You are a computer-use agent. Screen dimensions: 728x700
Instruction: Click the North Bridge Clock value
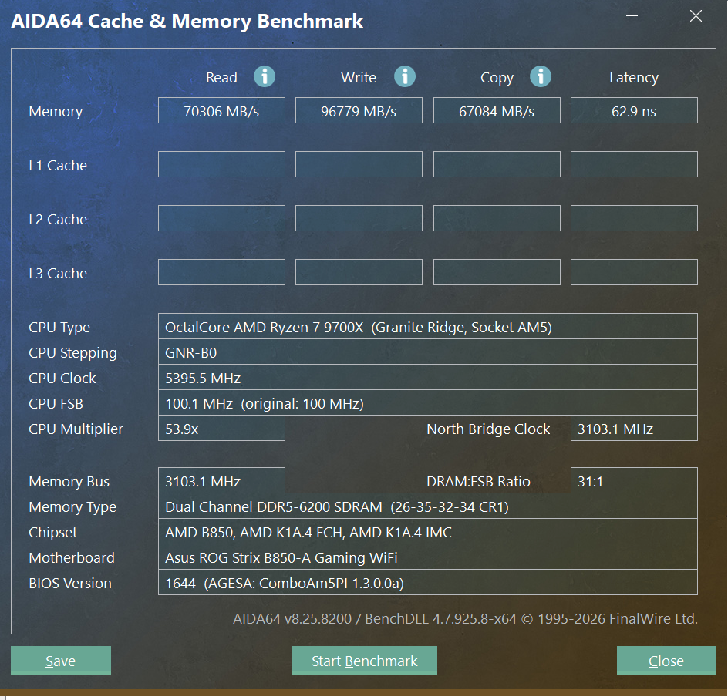tap(634, 429)
